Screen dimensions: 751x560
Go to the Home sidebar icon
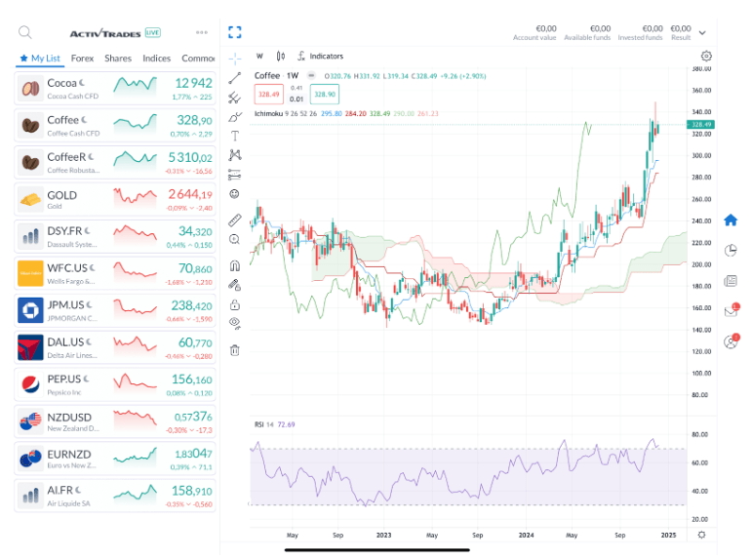731,220
